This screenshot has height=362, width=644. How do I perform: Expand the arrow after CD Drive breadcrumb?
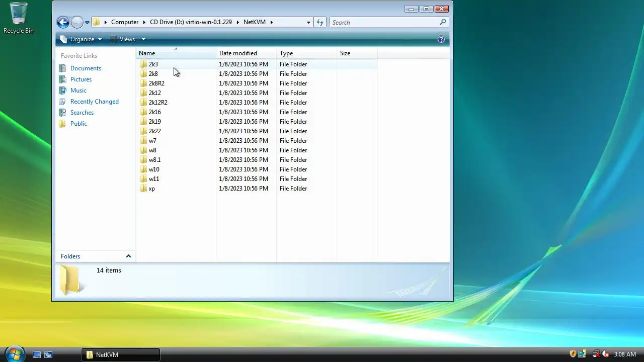click(x=237, y=22)
